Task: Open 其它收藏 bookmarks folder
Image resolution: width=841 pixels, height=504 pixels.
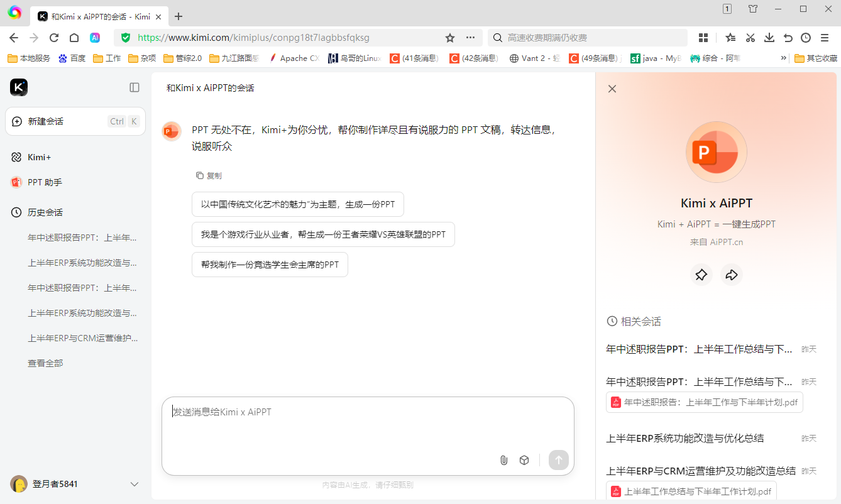Action: coord(816,58)
